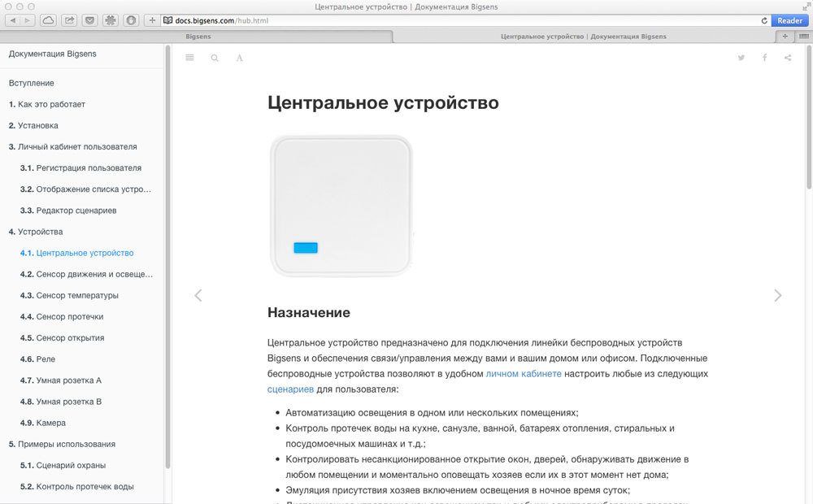Click the browser share/export icon

click(68, 20)
